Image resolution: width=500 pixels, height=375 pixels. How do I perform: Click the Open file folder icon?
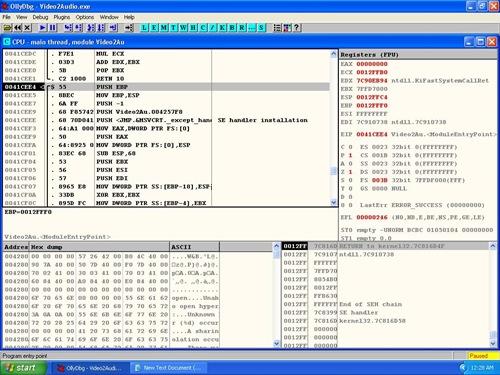7,28
